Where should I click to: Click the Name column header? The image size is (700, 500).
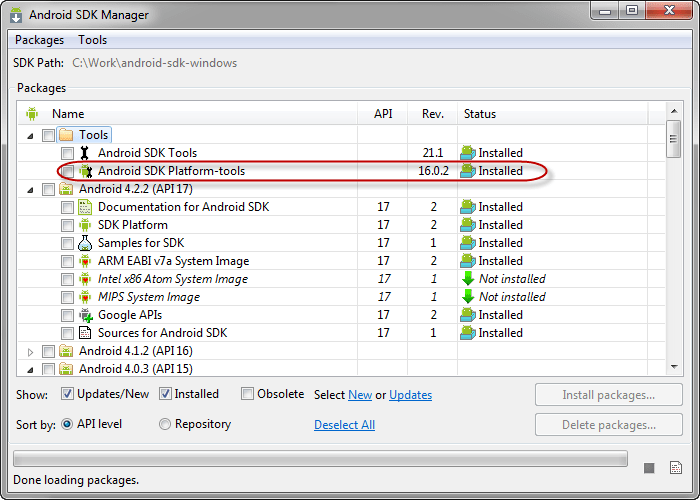[x=188, y=113]
